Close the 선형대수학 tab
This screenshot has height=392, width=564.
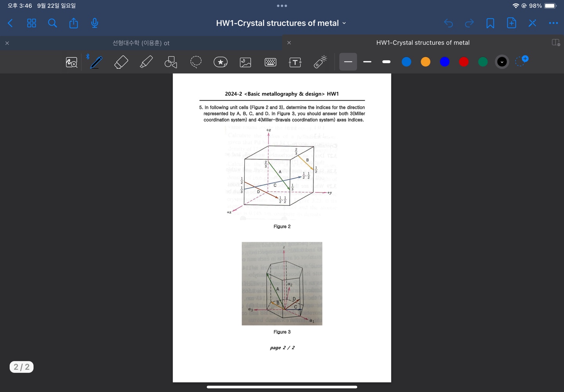[x=7, y=43]
